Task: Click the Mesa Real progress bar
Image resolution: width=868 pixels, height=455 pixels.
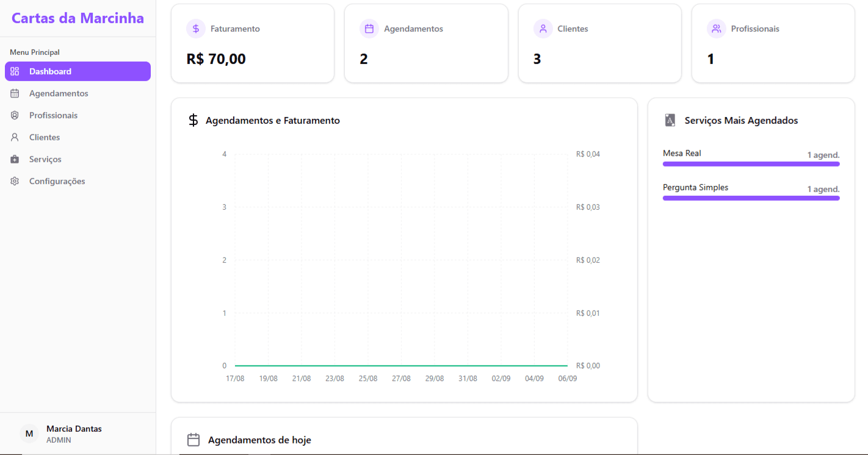Action: tap(751, 164)
